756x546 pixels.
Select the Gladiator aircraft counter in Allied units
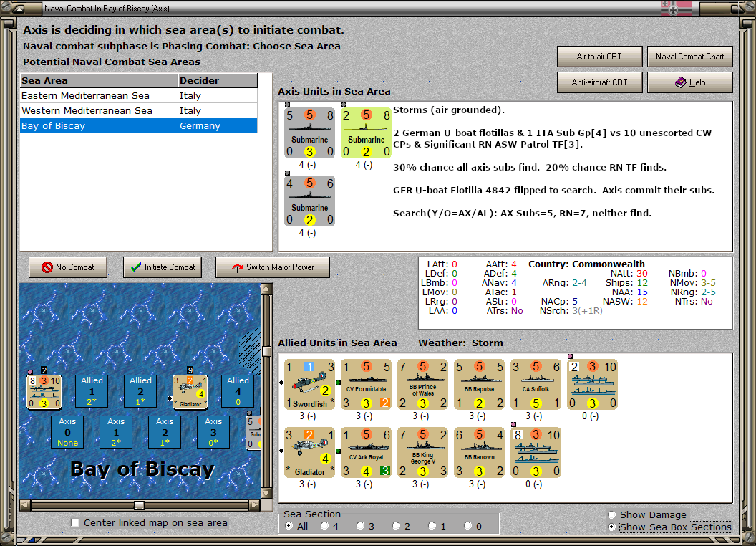pyautogui.click(x=309, y=452)
